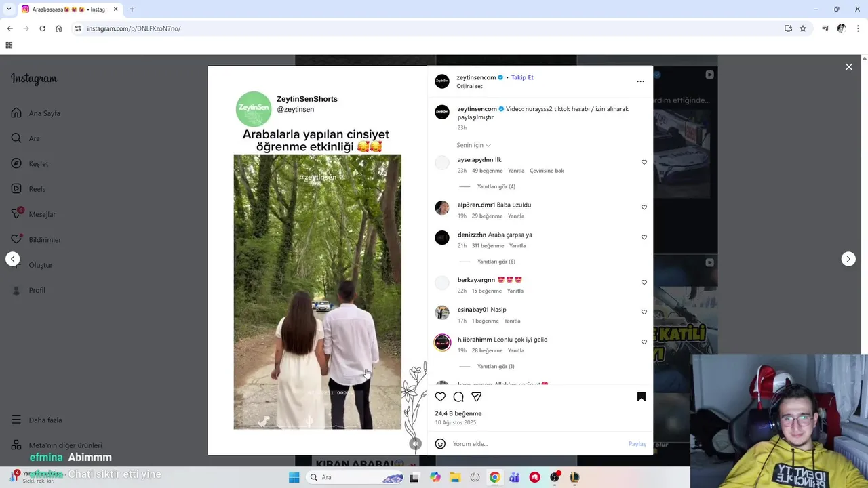Open Bildirimler in the sidebar
This screenshot has width=868, height=488.
(37, 239)
